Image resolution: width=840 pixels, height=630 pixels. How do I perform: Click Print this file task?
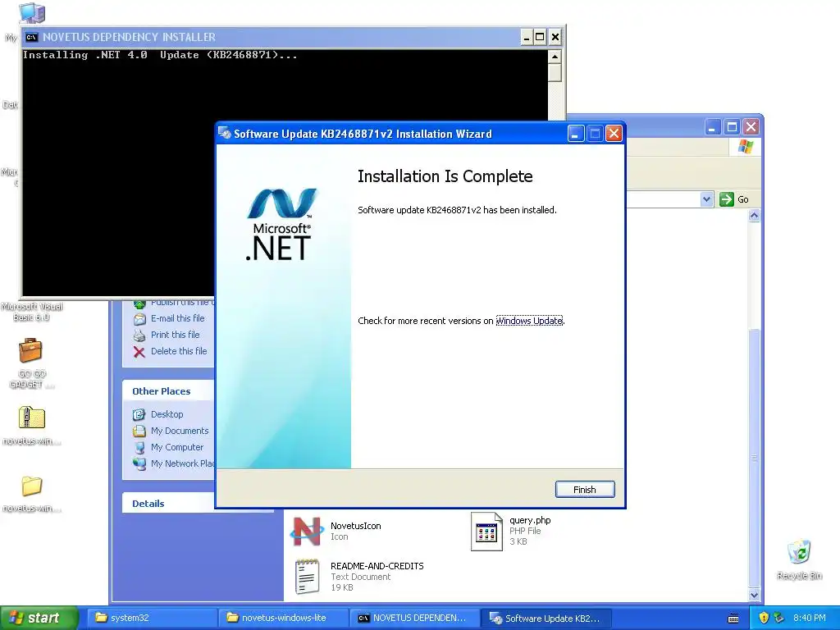(175, 335)
